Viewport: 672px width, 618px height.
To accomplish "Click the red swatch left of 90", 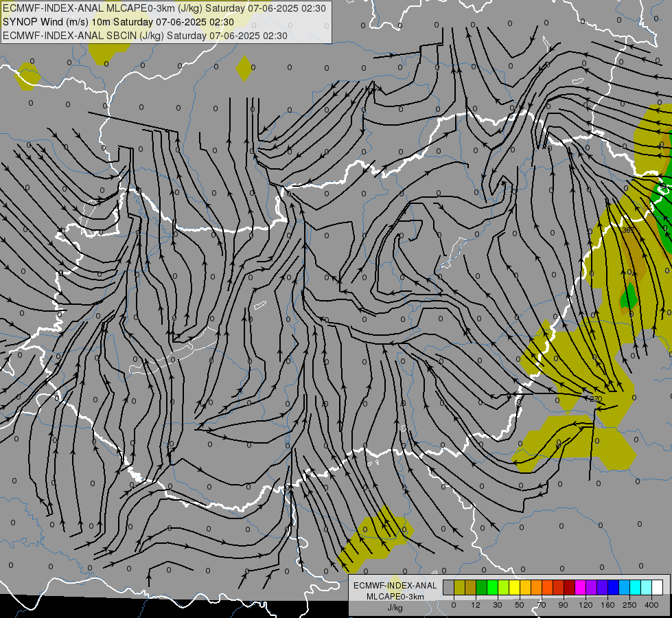I will [559, 587].
